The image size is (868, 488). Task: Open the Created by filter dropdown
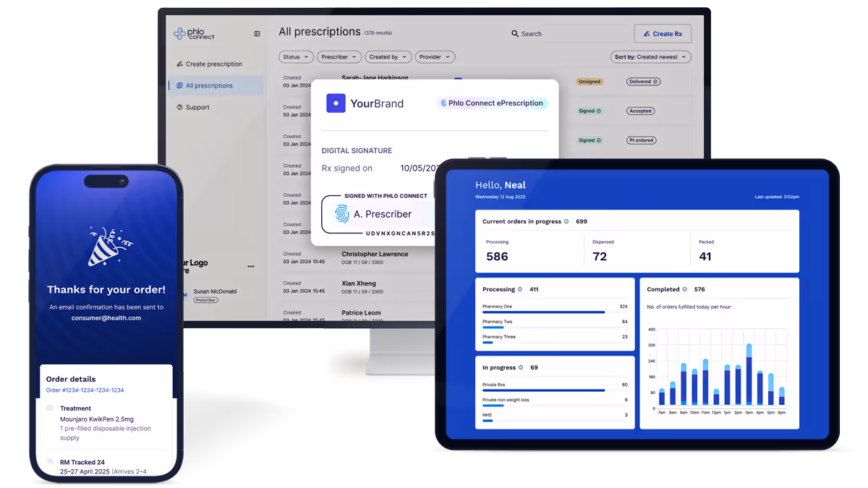(x=388, y=57)
